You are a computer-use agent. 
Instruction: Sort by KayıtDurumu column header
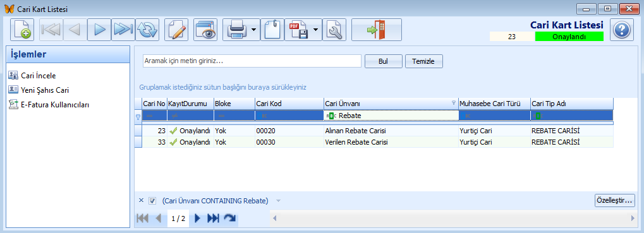coord(190,104)
